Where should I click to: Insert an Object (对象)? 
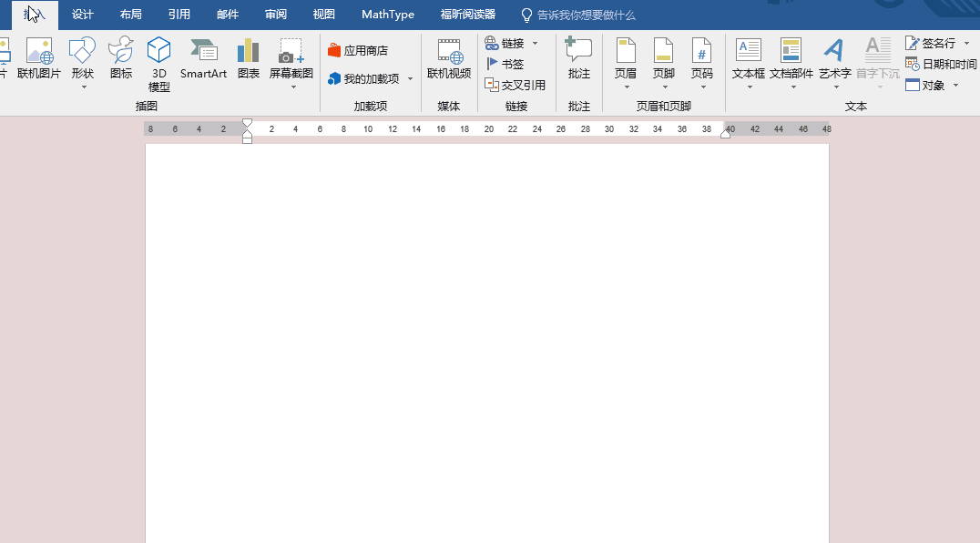(925, 85)
